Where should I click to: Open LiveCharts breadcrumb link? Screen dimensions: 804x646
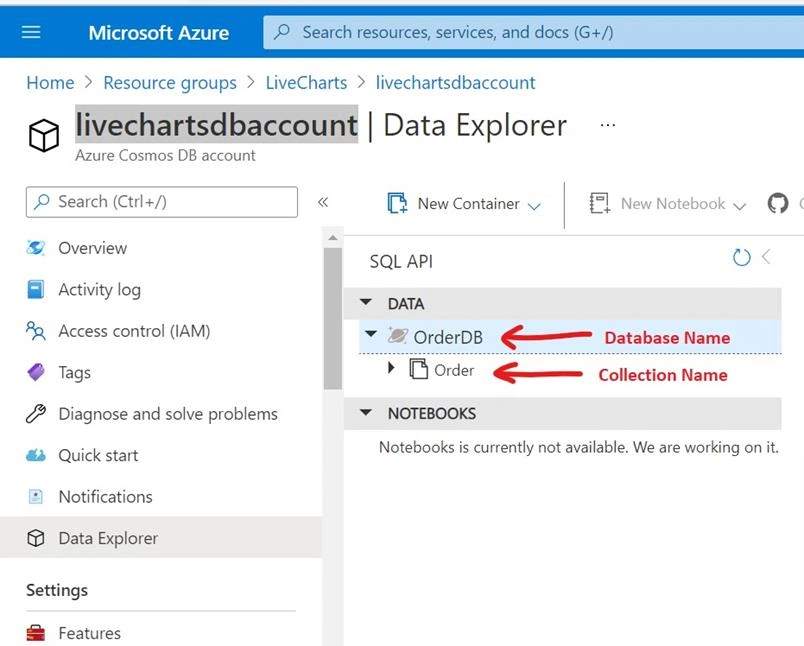(x=306, y=83)
